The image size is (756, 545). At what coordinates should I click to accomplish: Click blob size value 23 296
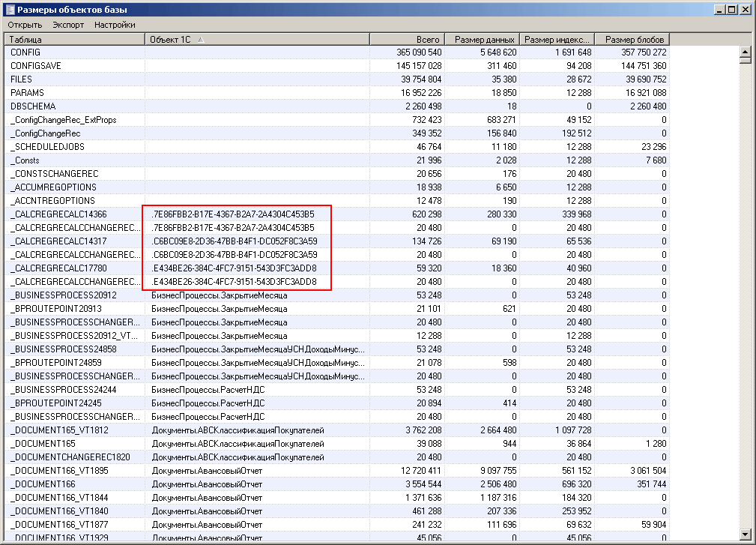[x=654, y=147]
